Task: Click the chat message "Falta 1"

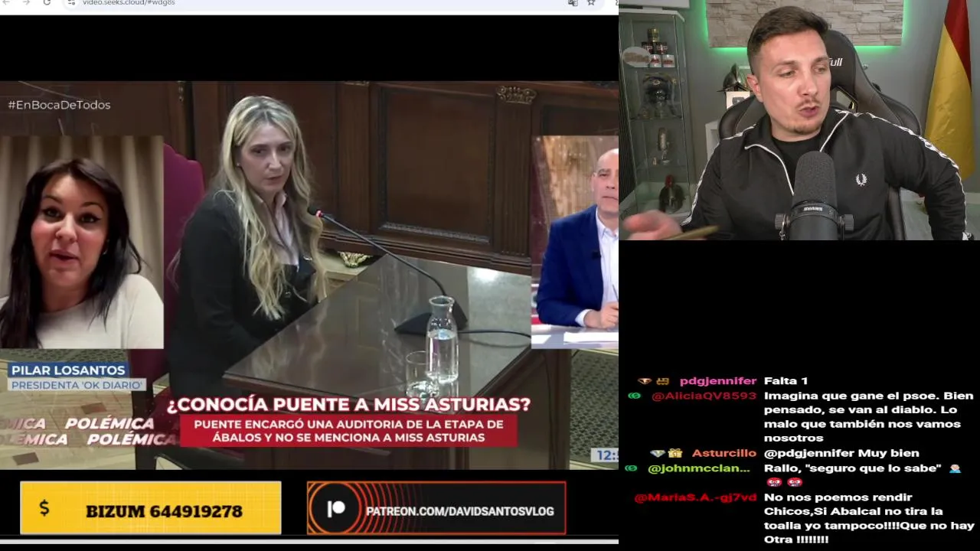Action: (x=786, y=380)
